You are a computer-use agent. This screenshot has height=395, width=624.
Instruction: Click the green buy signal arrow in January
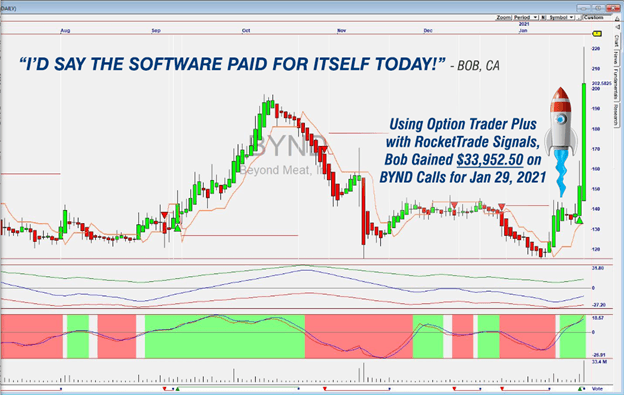(580, 220)
